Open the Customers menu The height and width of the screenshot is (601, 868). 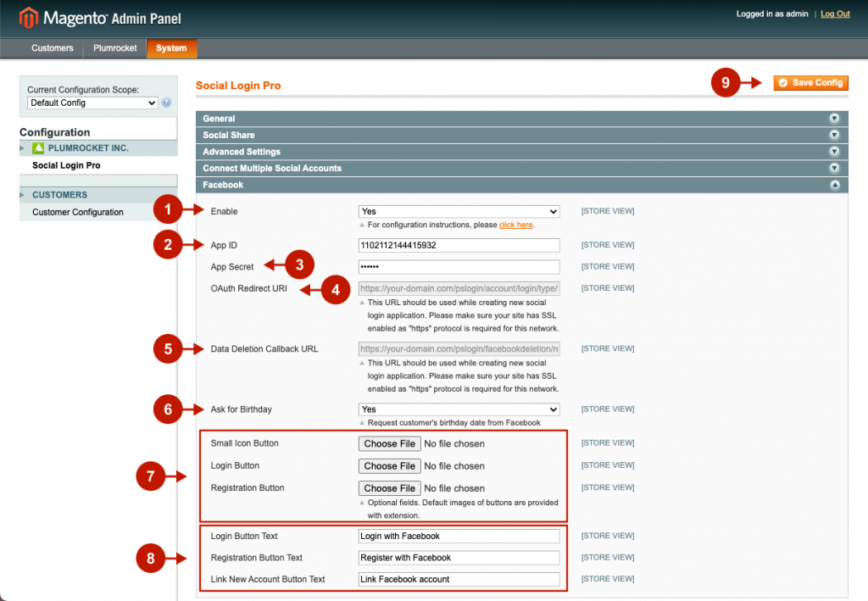tap(53, 48)
